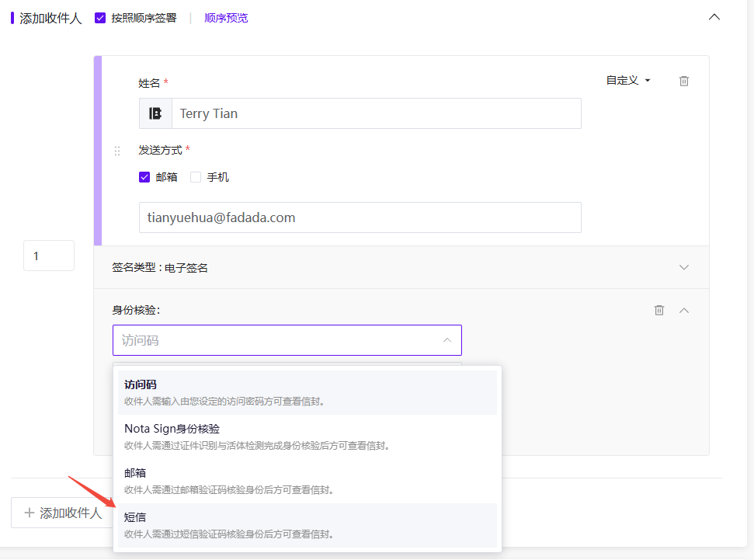Select the 短信 verification option
The width and height of the screenshot is (754, 560).
point(308,525)
